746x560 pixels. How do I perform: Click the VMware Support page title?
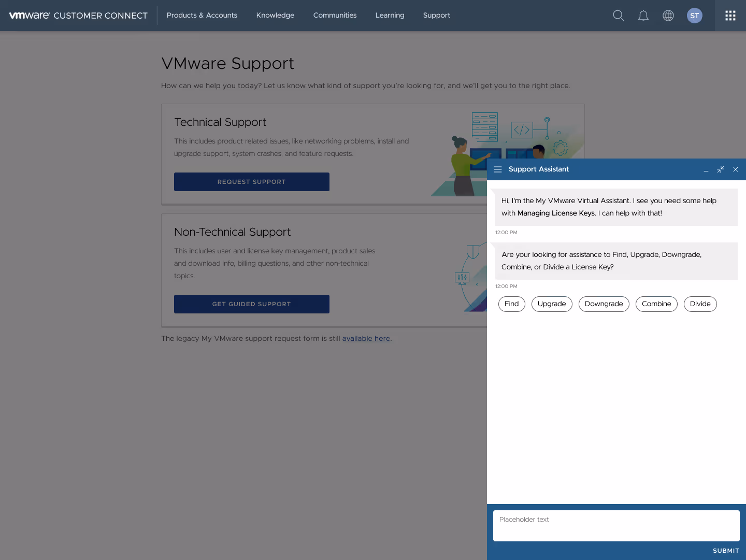pyautogui.click(x=227, y=63)
